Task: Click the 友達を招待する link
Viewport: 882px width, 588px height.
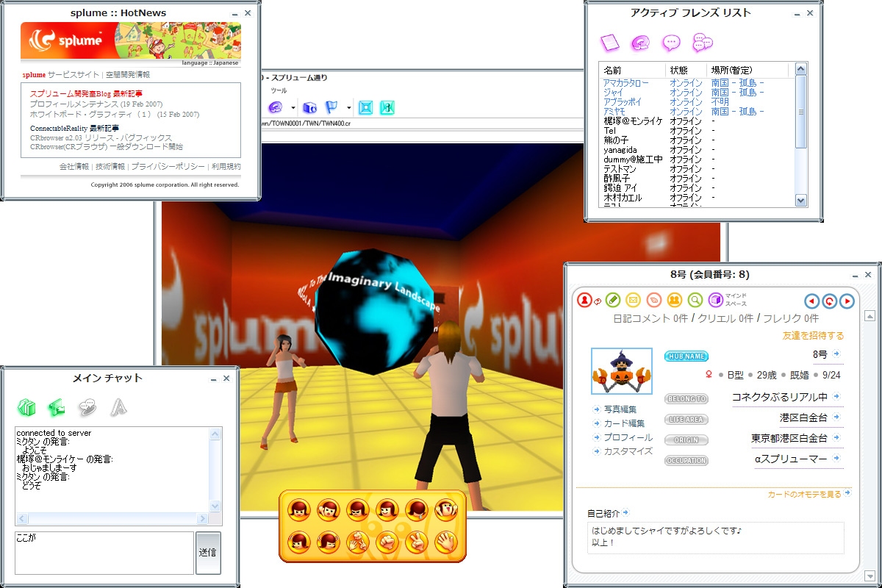Action: [x=813, y=335]
